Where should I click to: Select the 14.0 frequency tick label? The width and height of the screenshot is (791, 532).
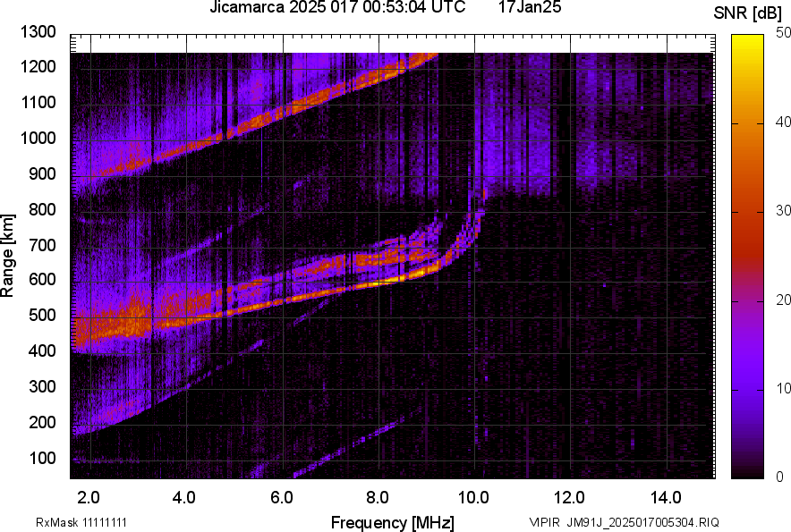[x=667, y=496]
